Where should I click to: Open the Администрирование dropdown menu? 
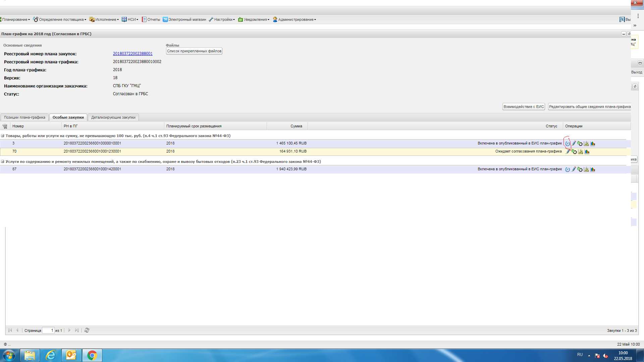click(294, 19)
